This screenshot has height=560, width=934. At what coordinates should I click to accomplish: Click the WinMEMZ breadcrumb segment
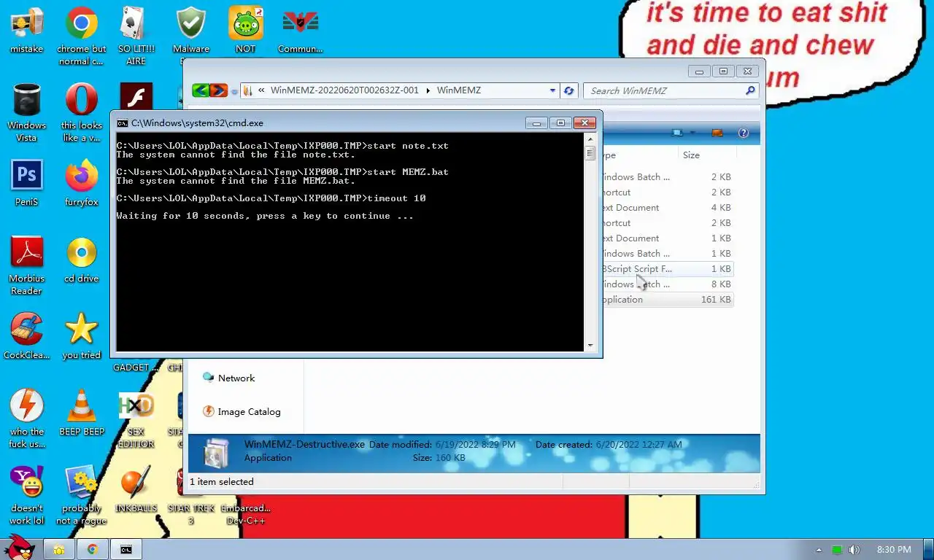pyautogui.click(x=458, y=90)
